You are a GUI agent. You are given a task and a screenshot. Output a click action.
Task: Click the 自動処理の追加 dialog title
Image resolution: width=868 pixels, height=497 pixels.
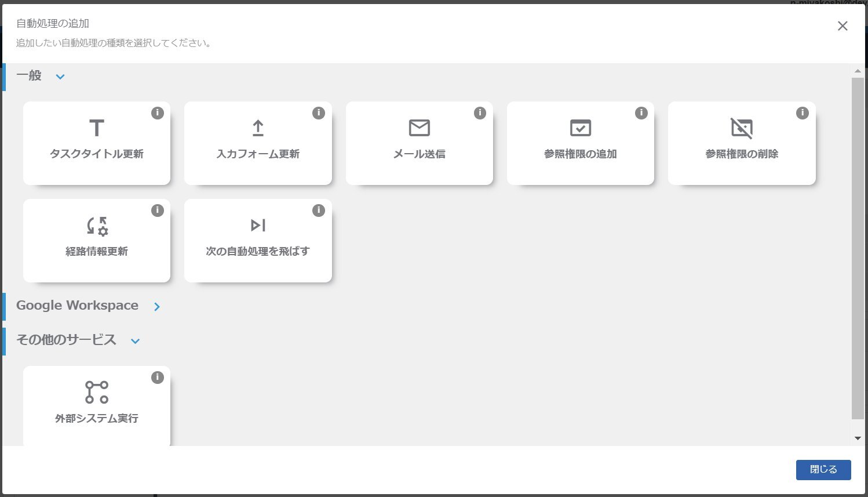(53, 24)
